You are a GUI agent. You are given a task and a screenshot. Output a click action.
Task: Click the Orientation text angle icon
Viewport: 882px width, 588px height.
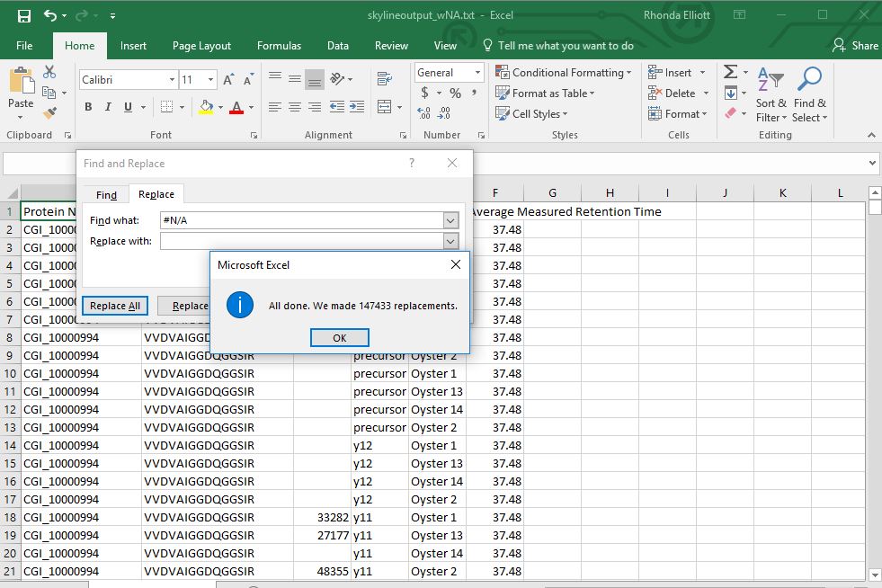pyautogui.click(x=337, y=79)
